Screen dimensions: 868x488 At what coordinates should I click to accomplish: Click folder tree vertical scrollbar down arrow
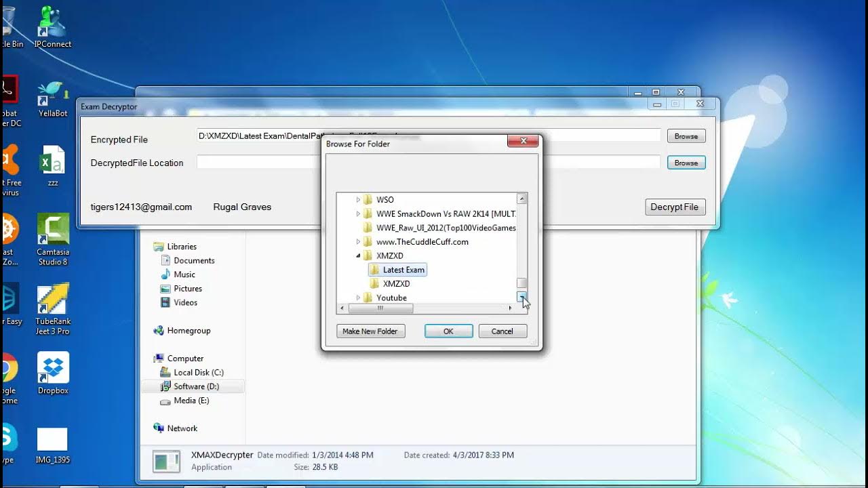(521, 297)
